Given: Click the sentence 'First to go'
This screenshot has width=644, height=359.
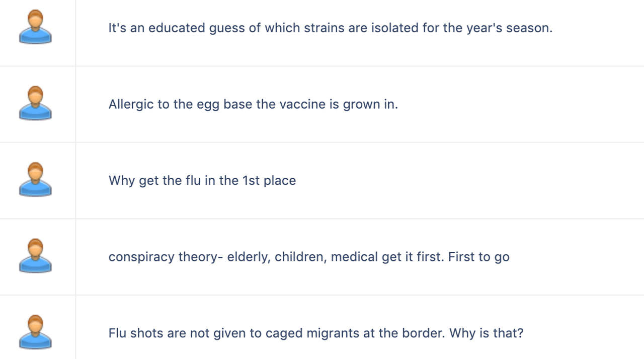Looking at the screenshot, I should point(479,257).
